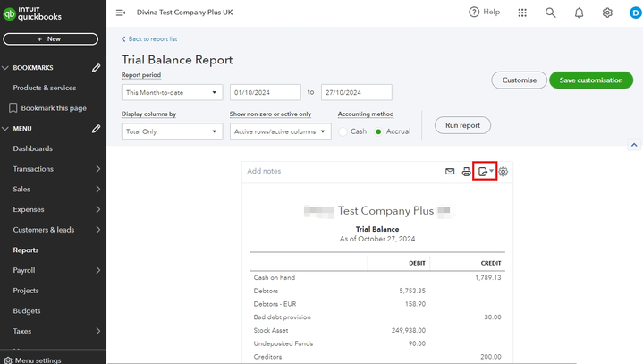Viewport: 643px width, 364px height.
Task: Open Active rows/active columns dropdown
Action: (x=279, y=131)
